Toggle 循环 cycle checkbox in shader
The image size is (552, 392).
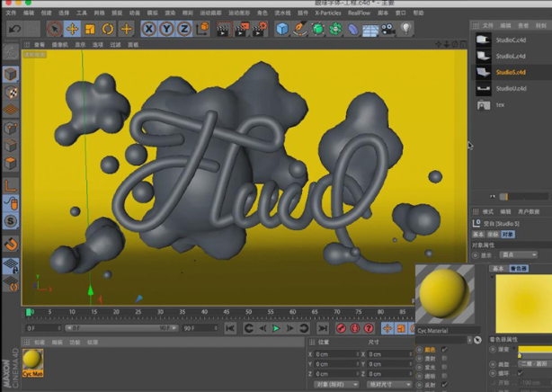tap(521, 373)
